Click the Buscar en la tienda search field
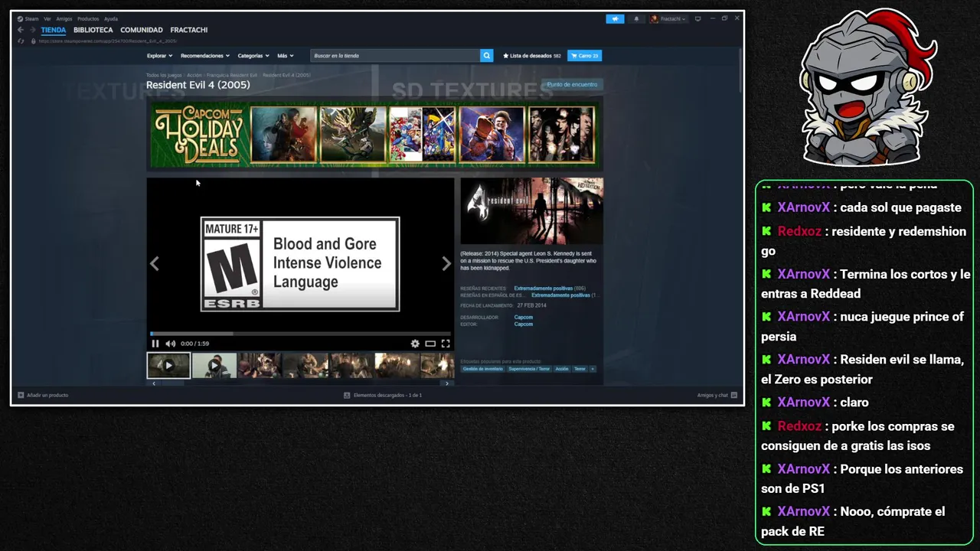Screen dimensions: 980x551 click(395, 56)
